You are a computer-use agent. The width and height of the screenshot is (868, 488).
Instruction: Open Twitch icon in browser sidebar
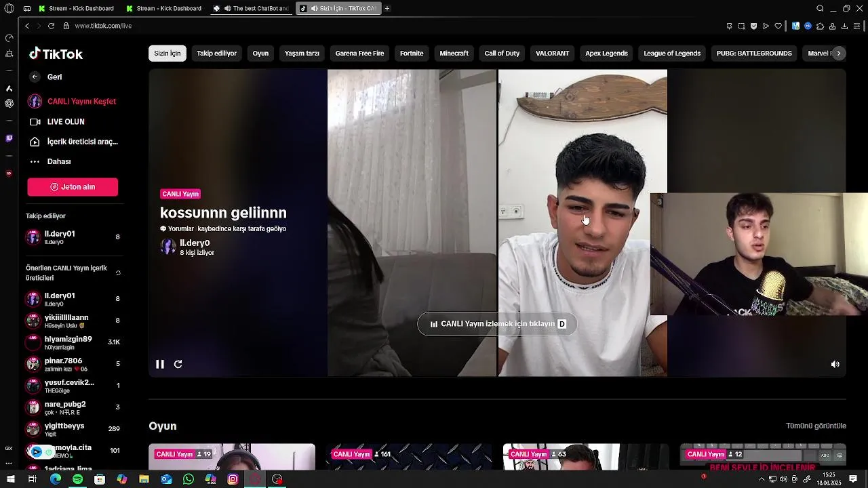(x=9, y=138)
